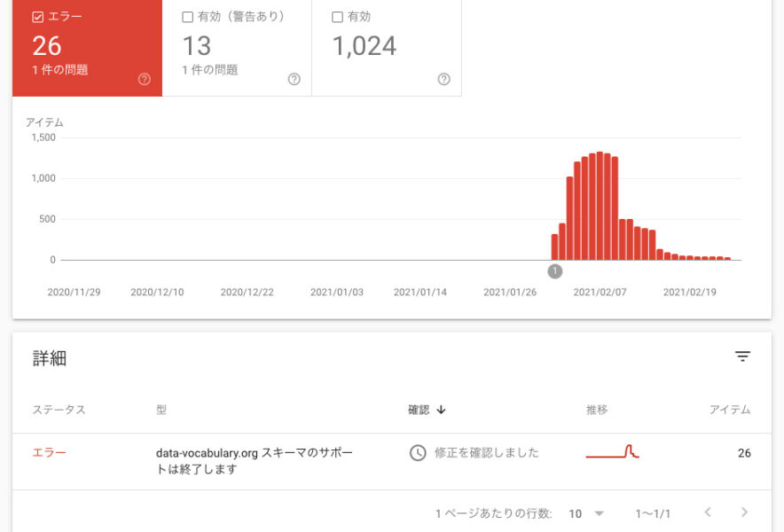Open the data-vocabulary.org スキーマ issue row
Screen dimensions: 784x532
pyautogui.click(x=391, y=461)
